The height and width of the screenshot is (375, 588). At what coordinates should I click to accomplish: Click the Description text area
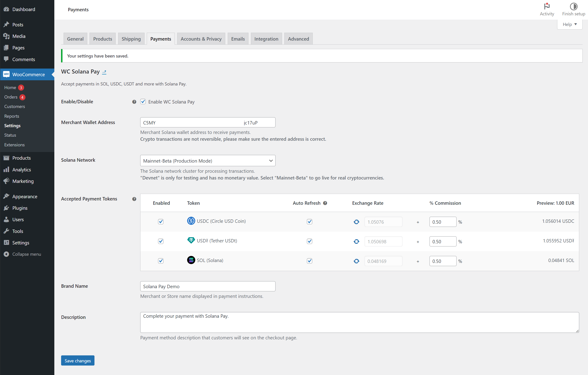[359, 322]
